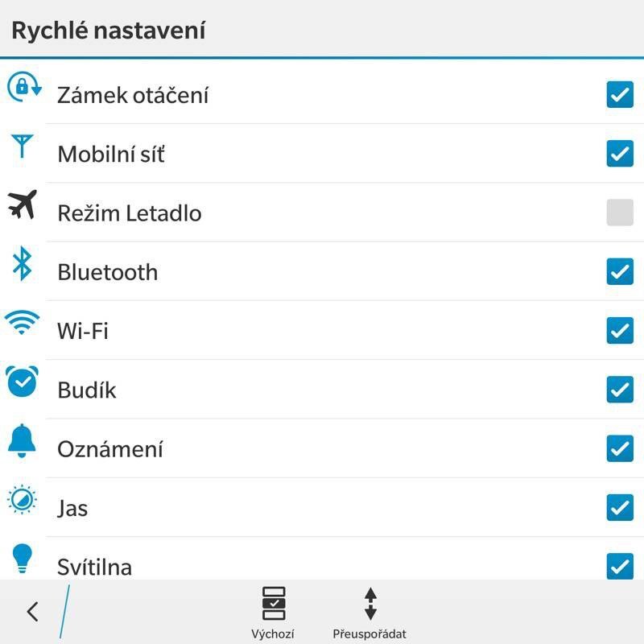Viewport: 644px width, 644px height.
Task: Tap the Výchozí reset button
Action: 274,612
